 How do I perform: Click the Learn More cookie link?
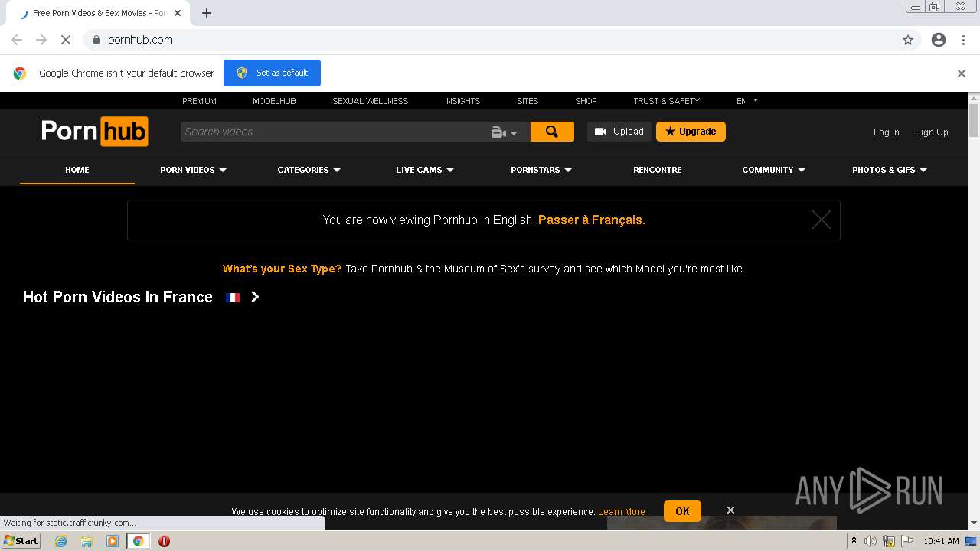(622, 512)
